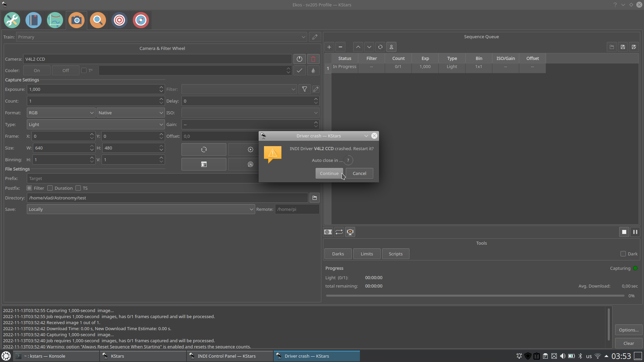Expand the Type Light dropdown
Image resolution: width=644 pixels, height=362 pixels.
(95, 125)
